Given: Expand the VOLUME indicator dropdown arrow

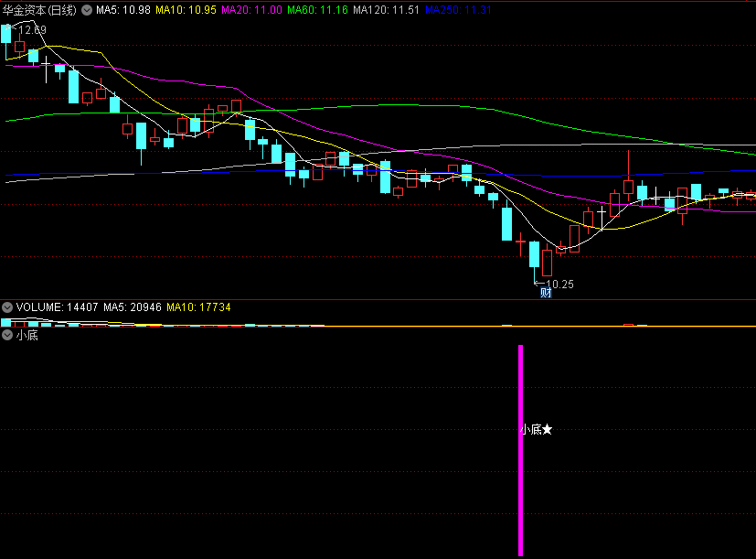Looking at the screenshot, I should tap(7, 307).
